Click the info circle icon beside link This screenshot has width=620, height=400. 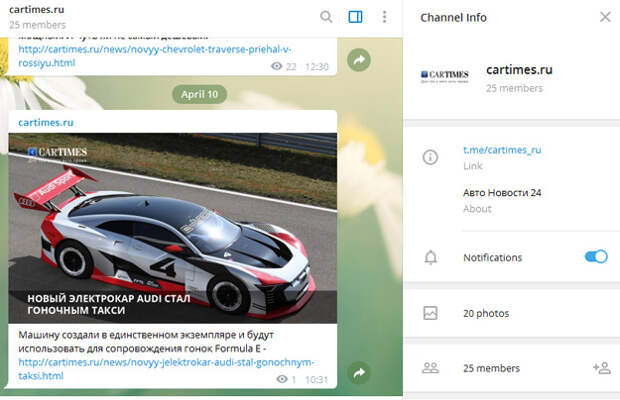[x=430, y=157]
